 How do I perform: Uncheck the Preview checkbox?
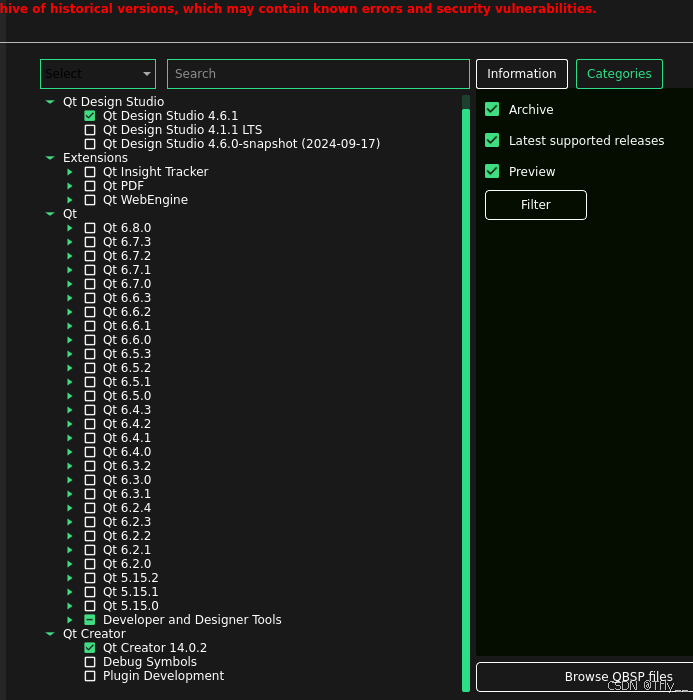click(492, 171)
